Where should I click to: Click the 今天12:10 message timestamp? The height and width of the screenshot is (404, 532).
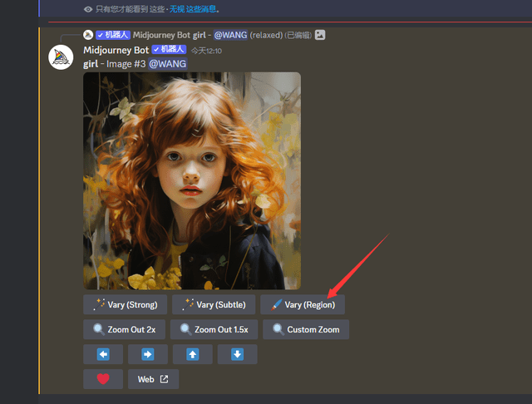coord(206,51)
